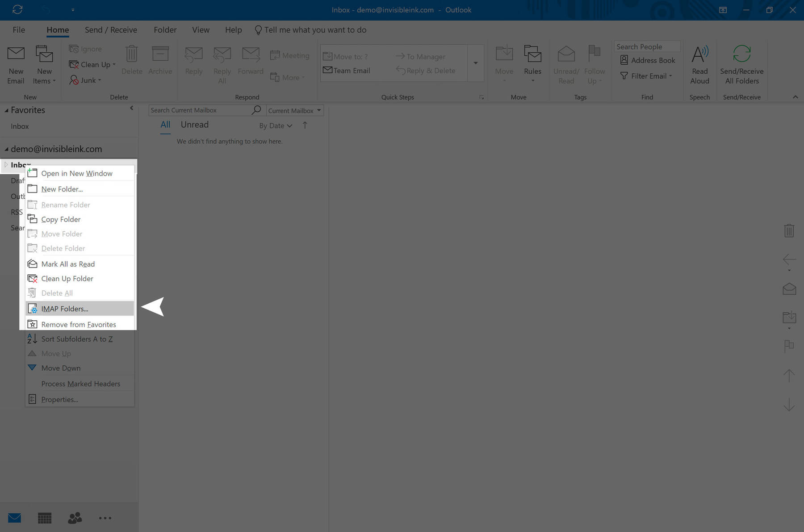Open the More respond options dropdown
The width and height of the screenshot is (804, 532).
pyautogui.click(x=287, y=78)
